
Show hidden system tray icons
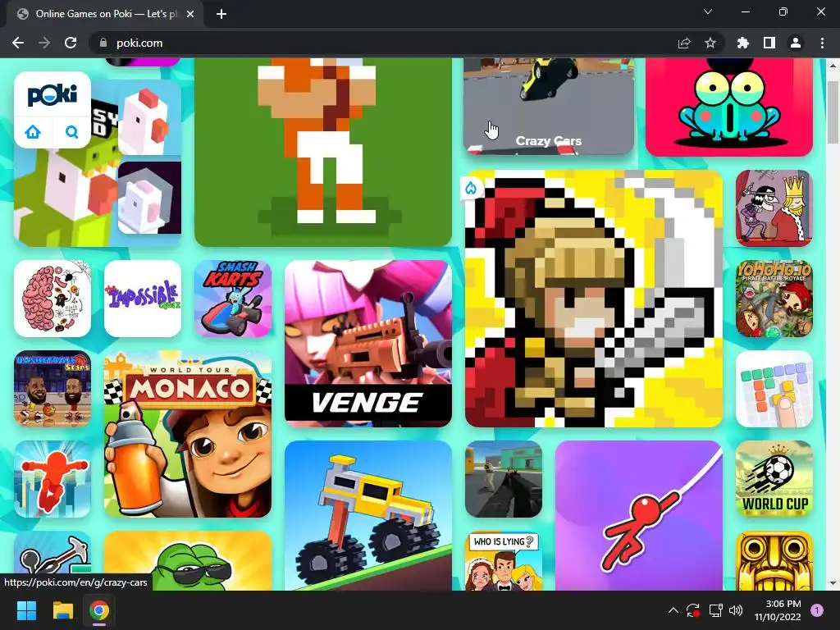673,610
